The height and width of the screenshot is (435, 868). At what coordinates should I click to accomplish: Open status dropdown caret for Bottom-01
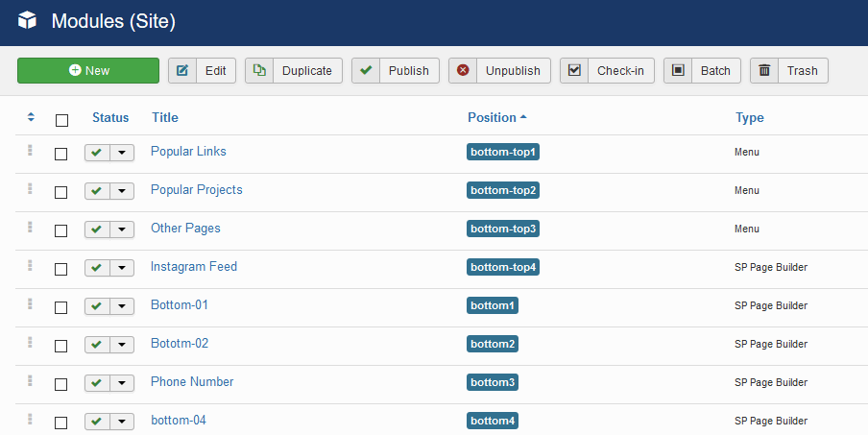pos(122,306)
